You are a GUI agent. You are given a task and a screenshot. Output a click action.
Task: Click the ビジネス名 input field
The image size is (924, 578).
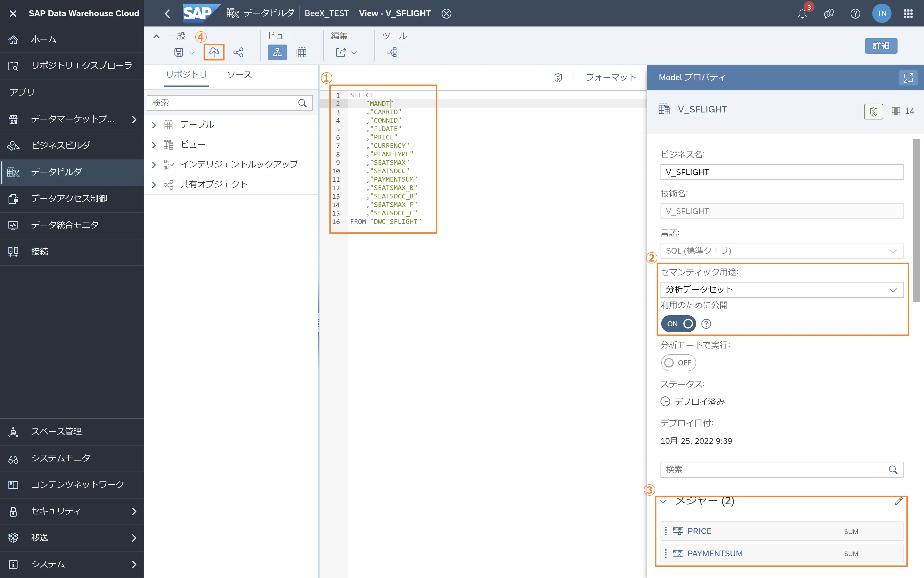782,172
